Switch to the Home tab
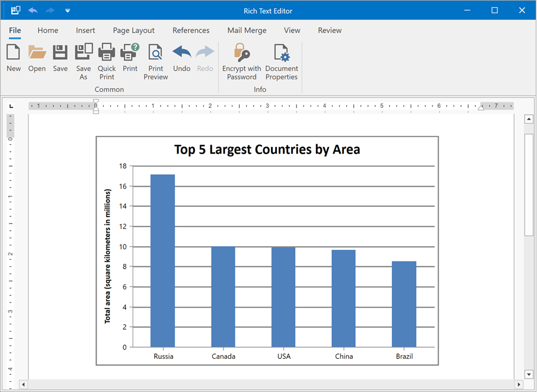The image size is (537, 392). pyautogui.click(x=47, y=30)
